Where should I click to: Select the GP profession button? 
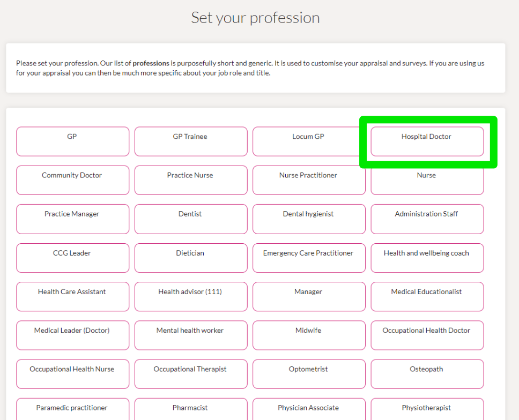pyautogui.click(x=72, y=141)
